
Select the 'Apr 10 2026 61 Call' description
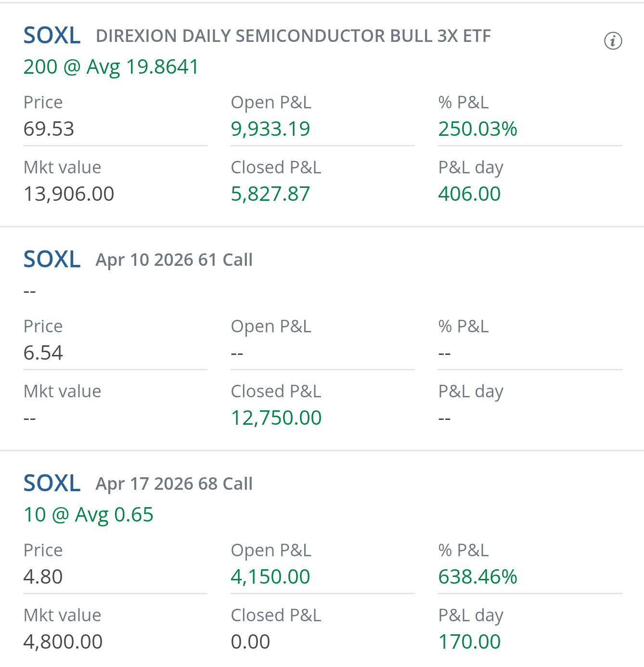174,260
